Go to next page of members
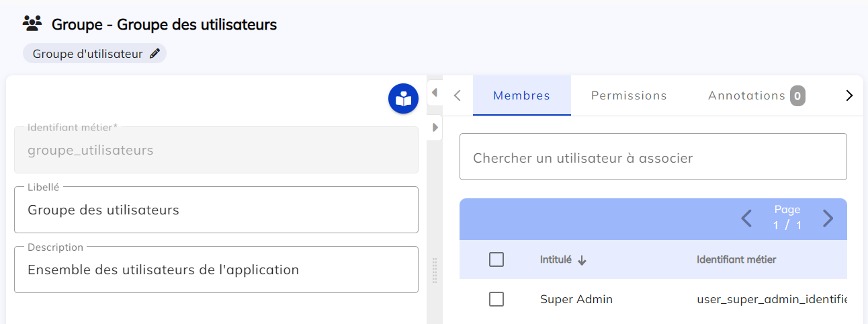This screenshot has height=324, width=868. point(828,218)
